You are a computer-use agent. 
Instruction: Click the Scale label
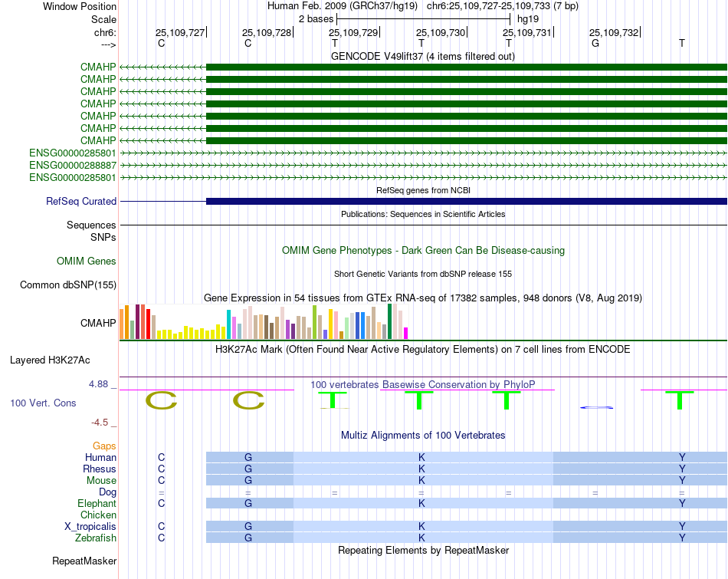point(103,19)
